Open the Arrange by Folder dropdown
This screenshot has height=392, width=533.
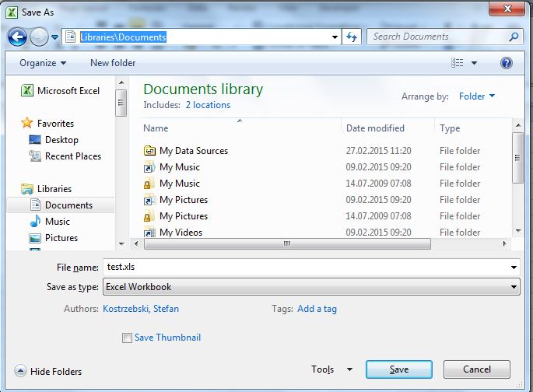(477, 96)
